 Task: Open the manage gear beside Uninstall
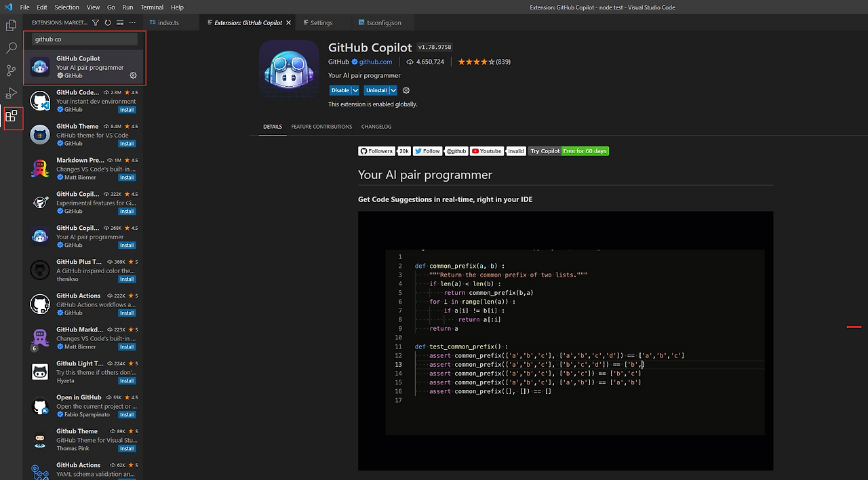(x=406, y=90)
